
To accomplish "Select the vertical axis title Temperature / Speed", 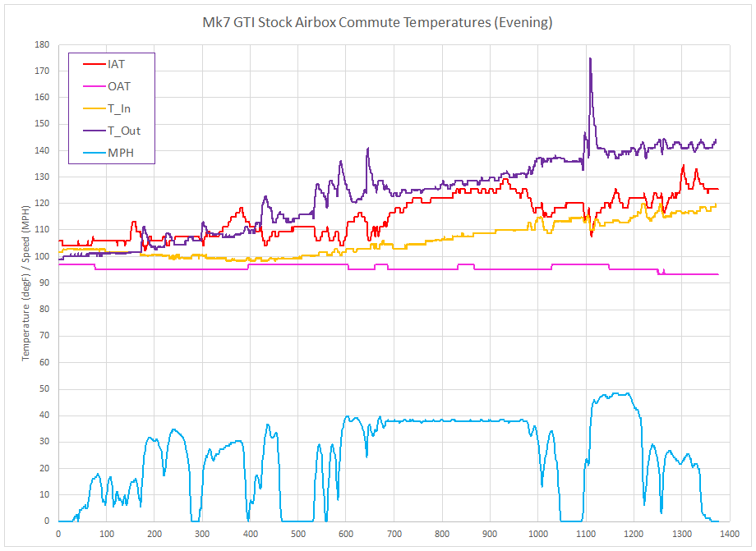I will pos(25,282).
